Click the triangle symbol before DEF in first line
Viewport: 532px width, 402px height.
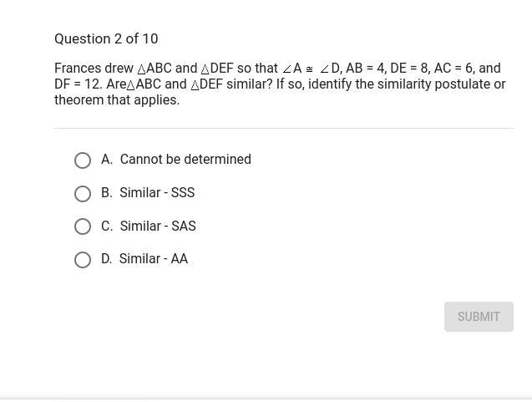(205, 69)
